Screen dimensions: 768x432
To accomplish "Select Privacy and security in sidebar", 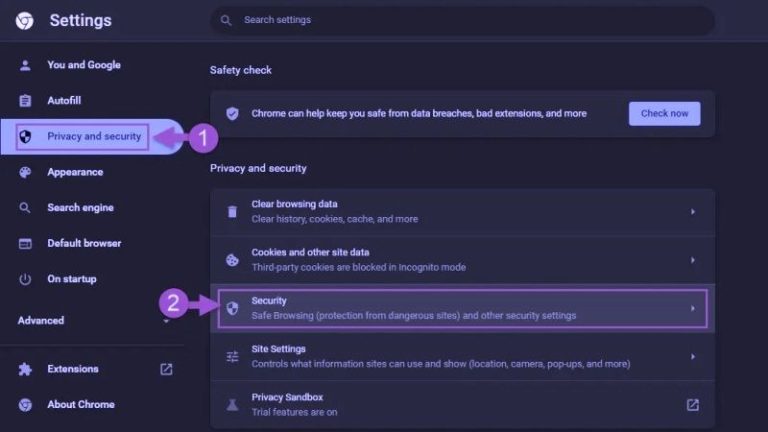I will (94, 136).
